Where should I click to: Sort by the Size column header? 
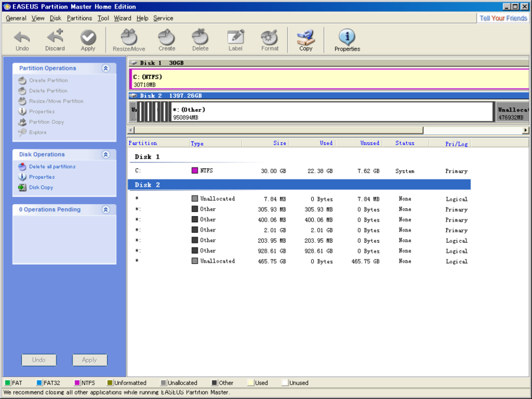[265, 143]
